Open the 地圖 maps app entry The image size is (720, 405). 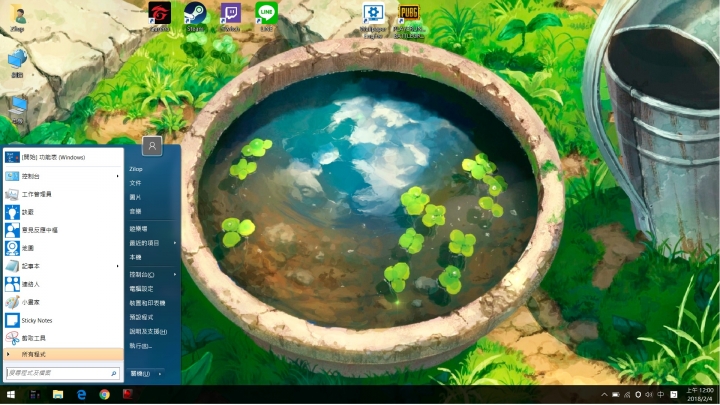point(63,248)
